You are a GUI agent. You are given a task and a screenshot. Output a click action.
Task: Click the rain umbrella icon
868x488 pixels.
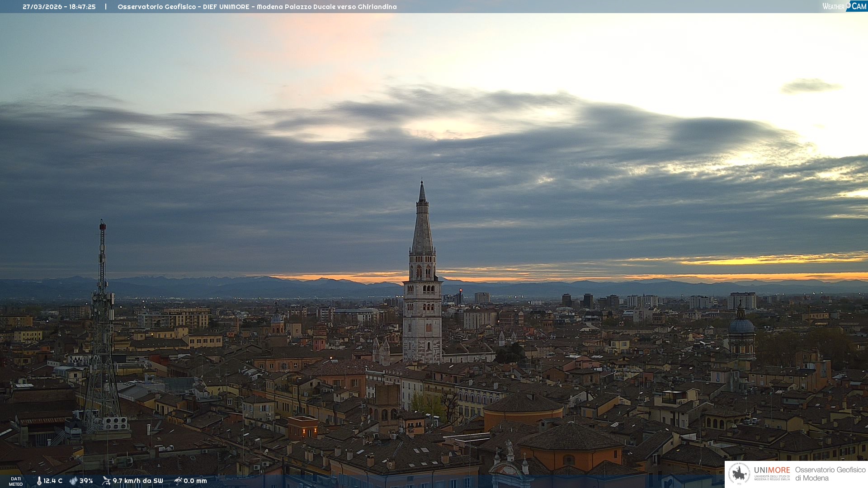178,481
